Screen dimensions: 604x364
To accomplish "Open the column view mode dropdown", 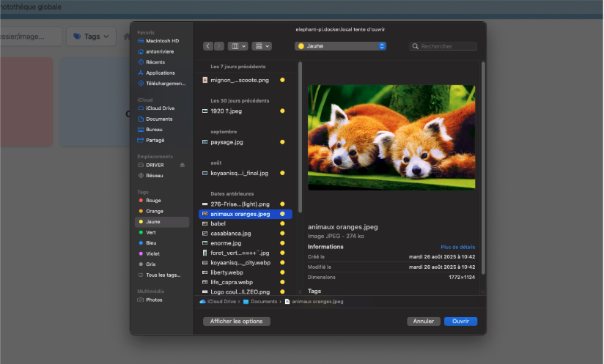I will (238, 46).
